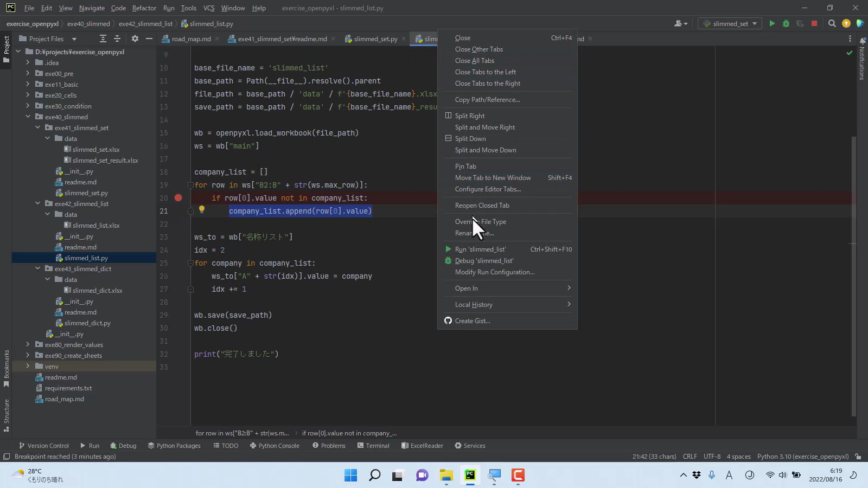The image size is (868, 488).
Task: Toggle the read-only lock icon in status bar
Action: point(858,457)
